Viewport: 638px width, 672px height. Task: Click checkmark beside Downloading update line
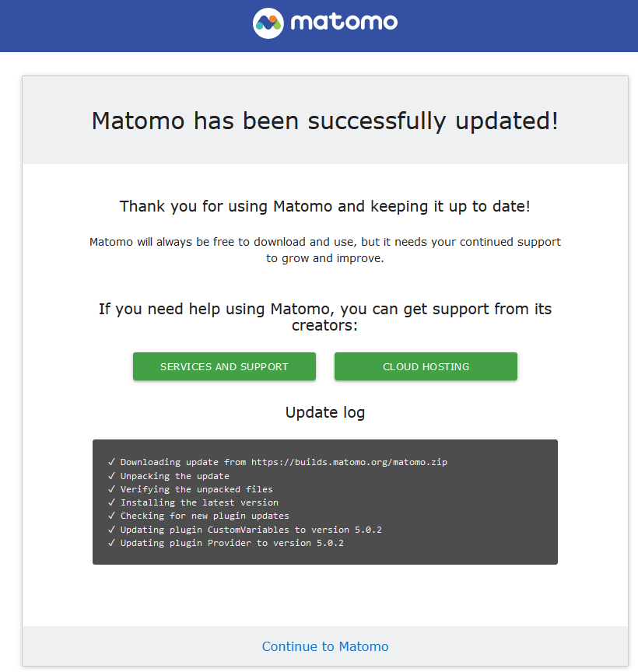112,462
